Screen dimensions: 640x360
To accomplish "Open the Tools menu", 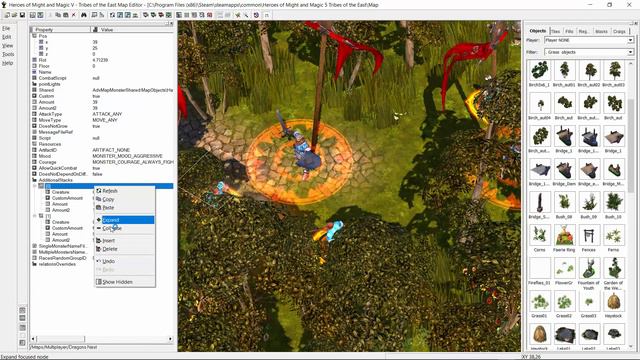I will click(x=8, y=54).
